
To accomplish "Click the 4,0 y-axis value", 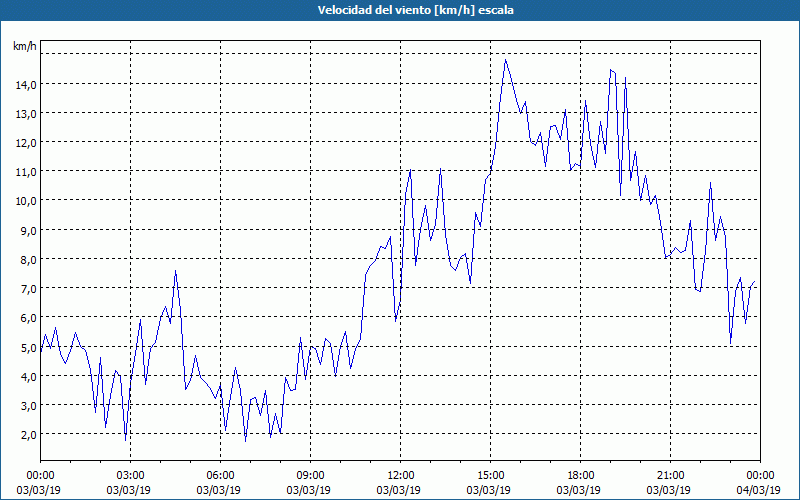I will (x=28, y=377).
